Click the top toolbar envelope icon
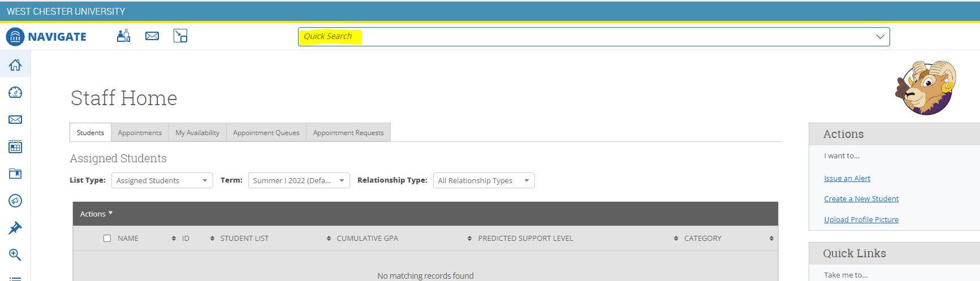 (x=152, y=36)
